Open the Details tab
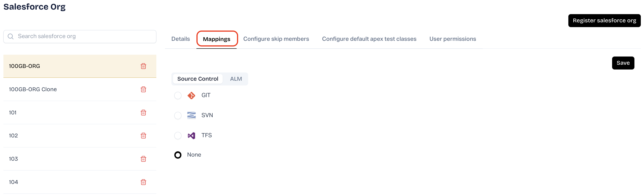644x196 pixels. (180, 39)
